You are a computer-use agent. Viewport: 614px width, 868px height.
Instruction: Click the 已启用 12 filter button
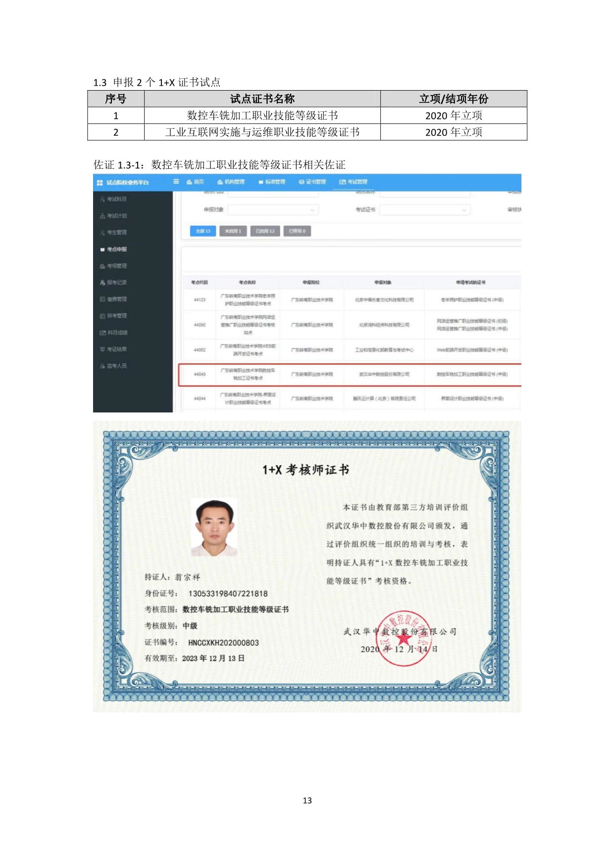point(265,231)
